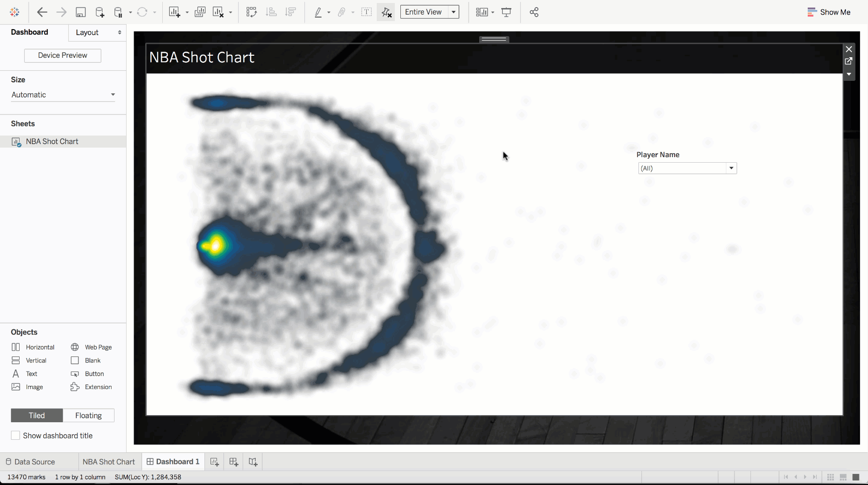Click the fix axes pin icon
Viewport: 868px width, 485px height.
pyautogui.click(x=386, y=12)
